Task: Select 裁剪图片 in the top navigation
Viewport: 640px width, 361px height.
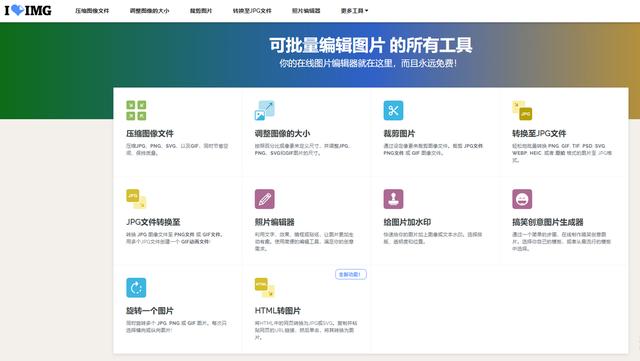Action: pos(201,11)
